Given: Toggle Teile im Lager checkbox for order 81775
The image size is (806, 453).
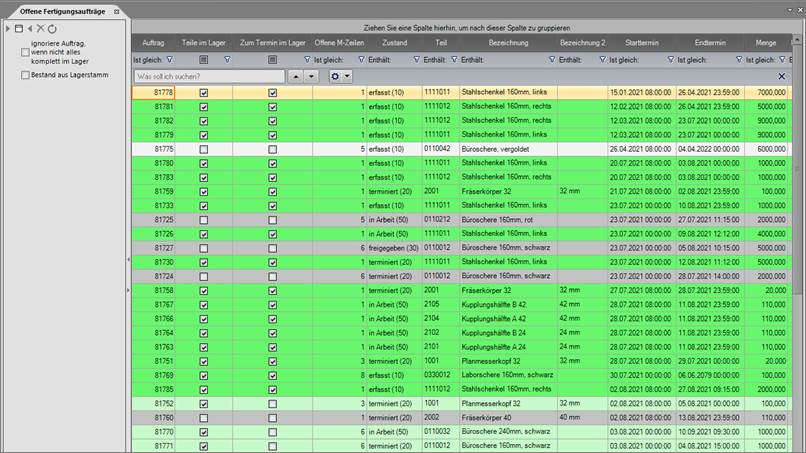Looking at the screenshot, I should tap(204, 149).
